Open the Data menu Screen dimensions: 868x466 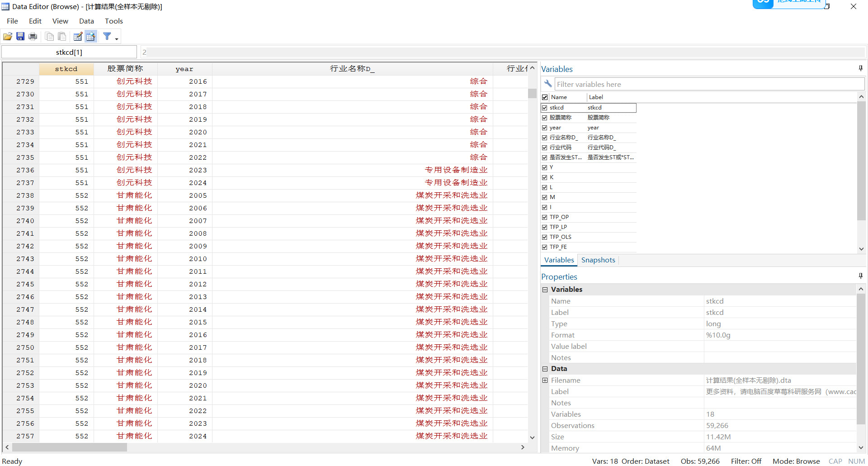click(x=86, y=21)
